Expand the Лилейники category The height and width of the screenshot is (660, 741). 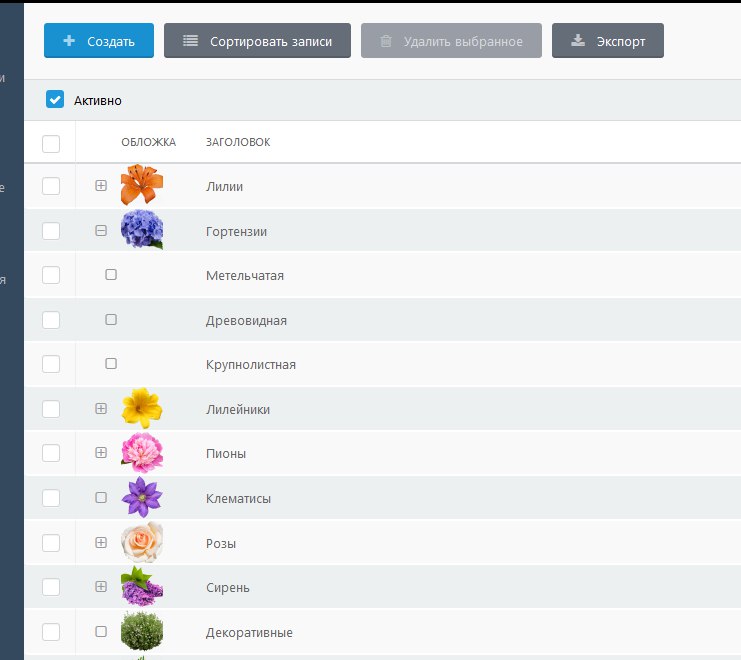point(101,408)
